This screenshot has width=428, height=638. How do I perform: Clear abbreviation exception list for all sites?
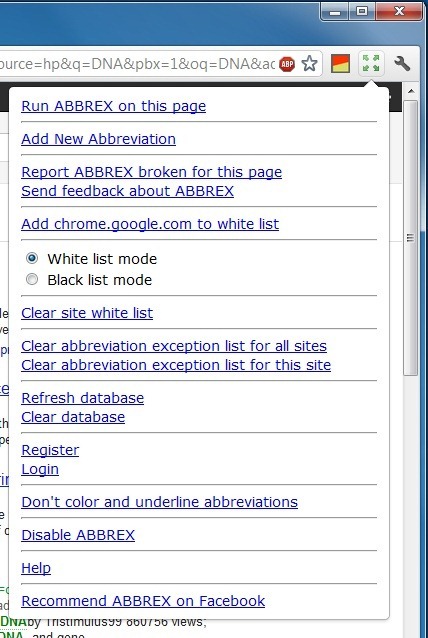coord(174,346)
